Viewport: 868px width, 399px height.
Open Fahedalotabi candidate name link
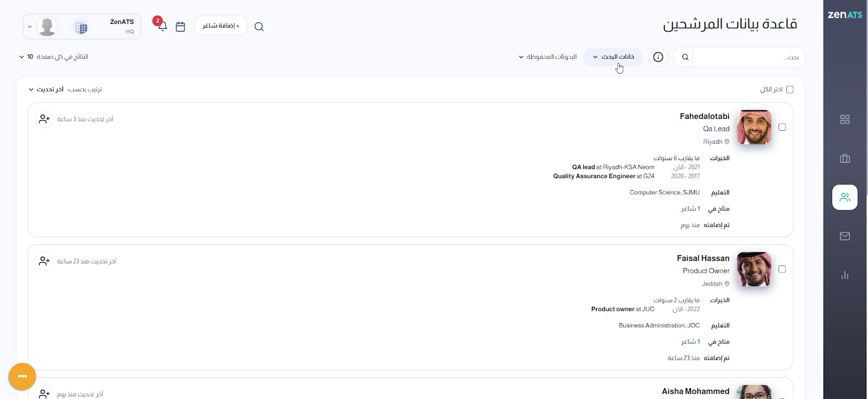(x=704, y=116)
